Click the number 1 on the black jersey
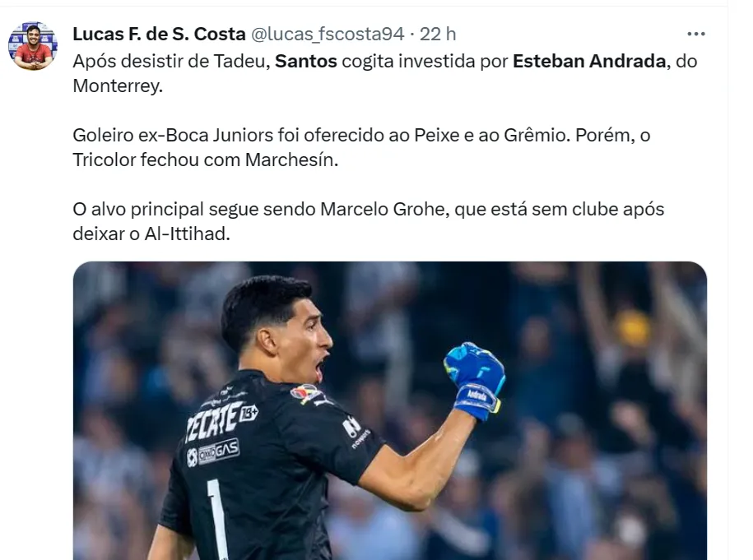This screenshot has height=560, width=753. [218, 518]
